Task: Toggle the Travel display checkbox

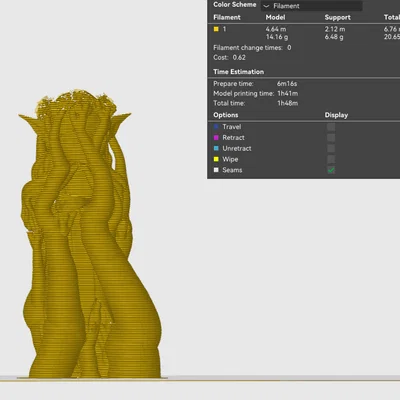Action: (331, 127)
